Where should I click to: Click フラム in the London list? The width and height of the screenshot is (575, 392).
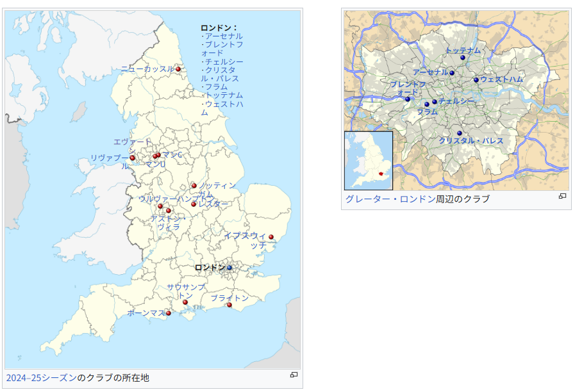click(216, 87)
